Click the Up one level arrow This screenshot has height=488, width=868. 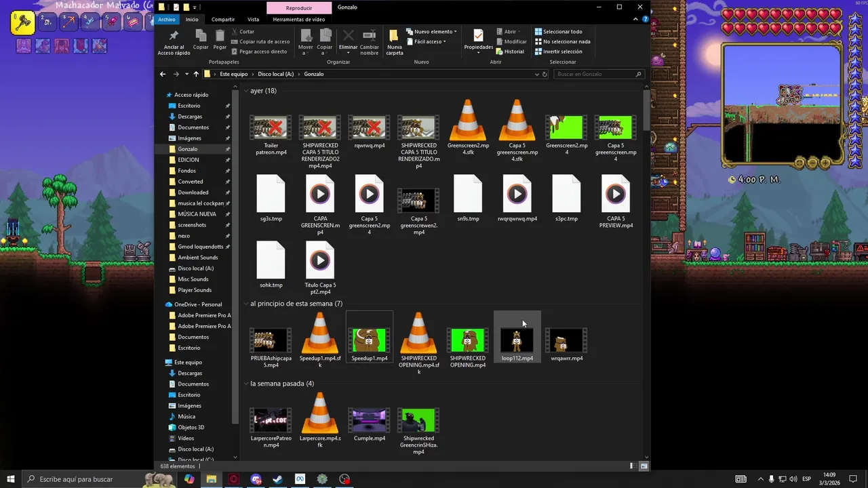[196, 74]
